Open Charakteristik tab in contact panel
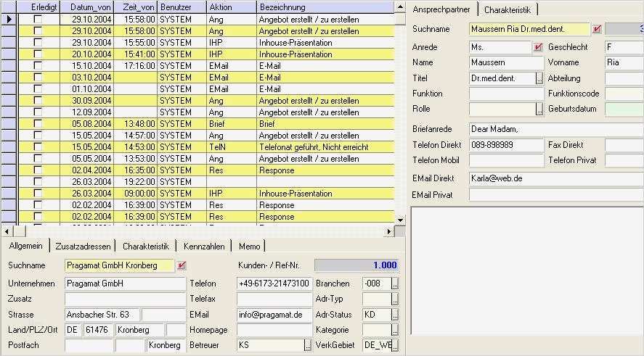The width and height of the screenshot is (644, 356). click(508, 10)
